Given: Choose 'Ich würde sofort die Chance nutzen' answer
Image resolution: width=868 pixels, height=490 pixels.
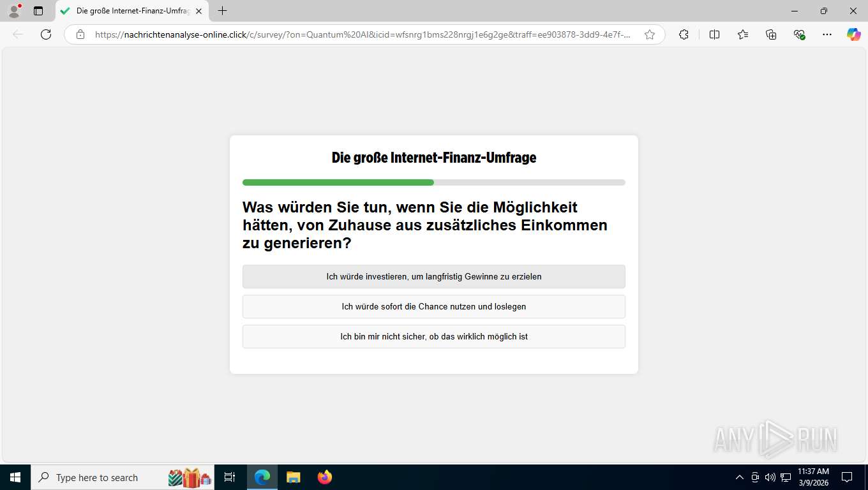Looking at the screenshot, I should pyautogui.click(x=434, y=306).
